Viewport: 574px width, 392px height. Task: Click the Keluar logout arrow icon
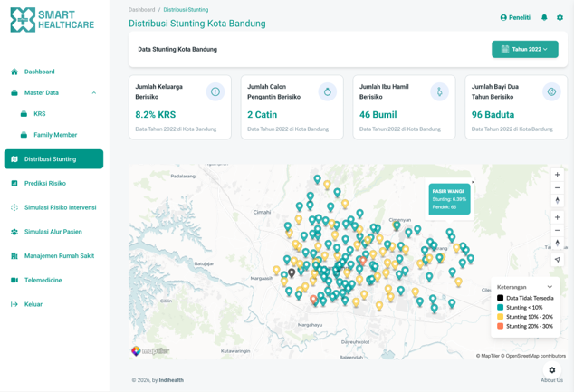click(x=14, y=304)
